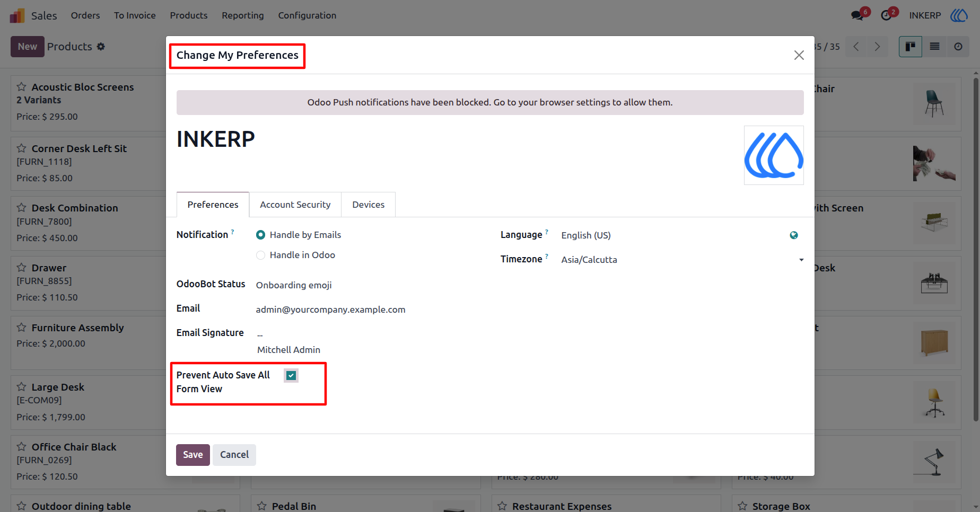Click the INKERP username in navbar
Screen dimensions: 980x512
click(x=925, y=15)
